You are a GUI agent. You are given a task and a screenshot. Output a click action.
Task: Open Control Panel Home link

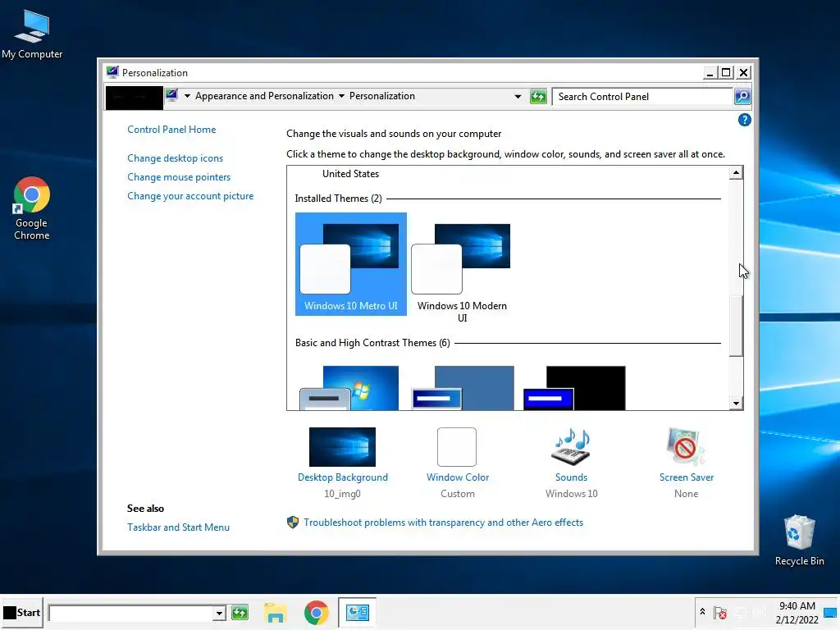click(171, 130)
